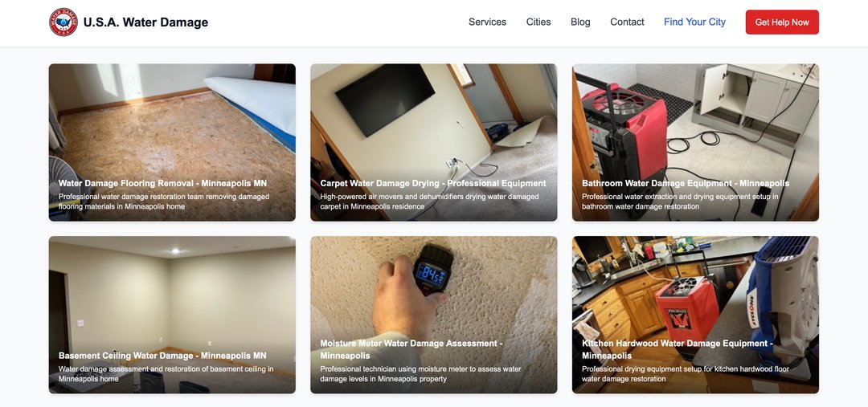Select the Bathroom Water Damage Equipment caption title

(686, 183)
